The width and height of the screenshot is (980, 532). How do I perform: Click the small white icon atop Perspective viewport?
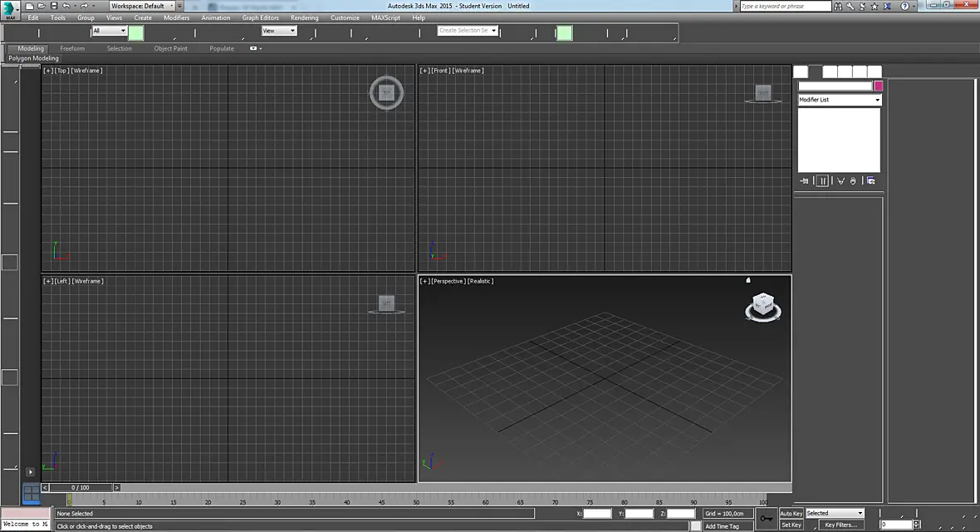pos(748,280)
